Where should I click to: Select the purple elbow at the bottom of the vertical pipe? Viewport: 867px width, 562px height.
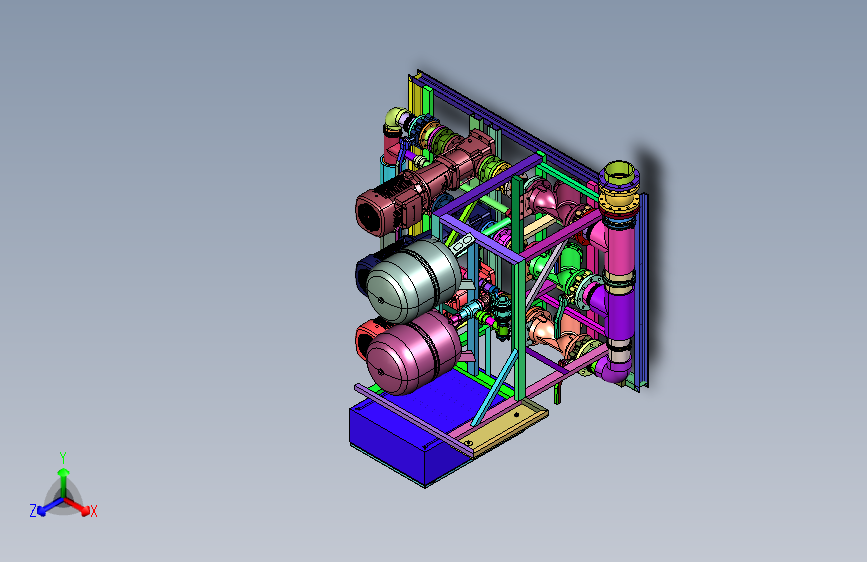[x=615, y=370]
